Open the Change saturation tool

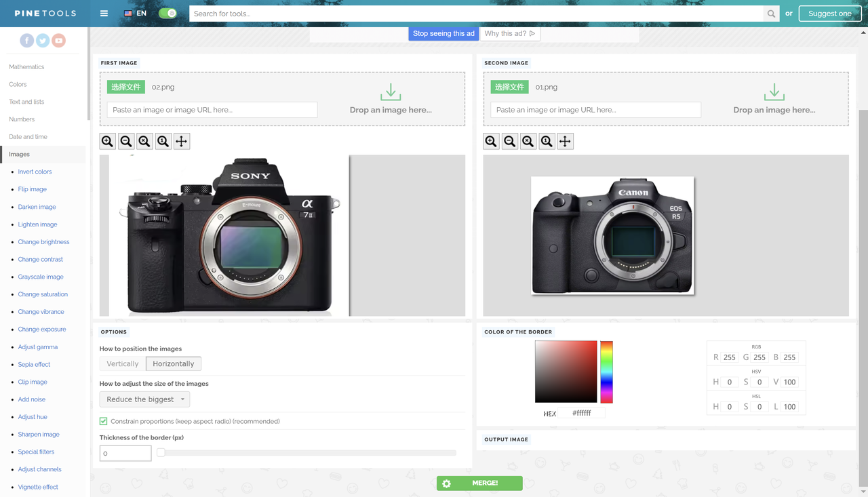[43, 294]
